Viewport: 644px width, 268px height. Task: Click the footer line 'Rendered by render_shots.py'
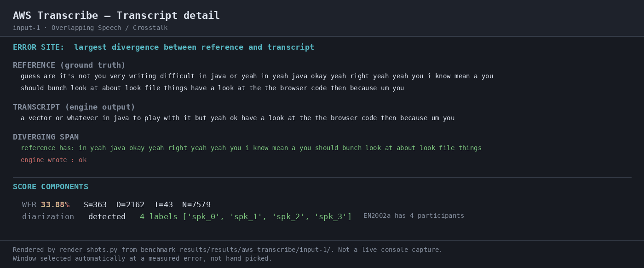(228, 250)
